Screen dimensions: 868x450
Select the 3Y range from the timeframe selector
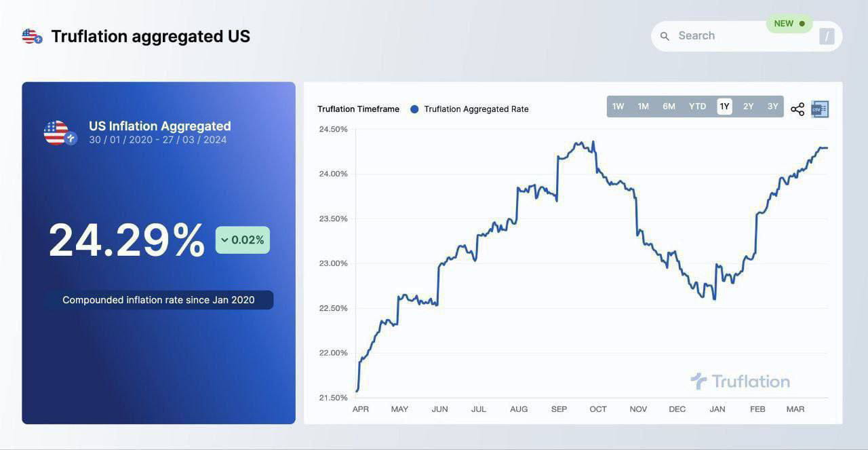(x=772, y=106)
